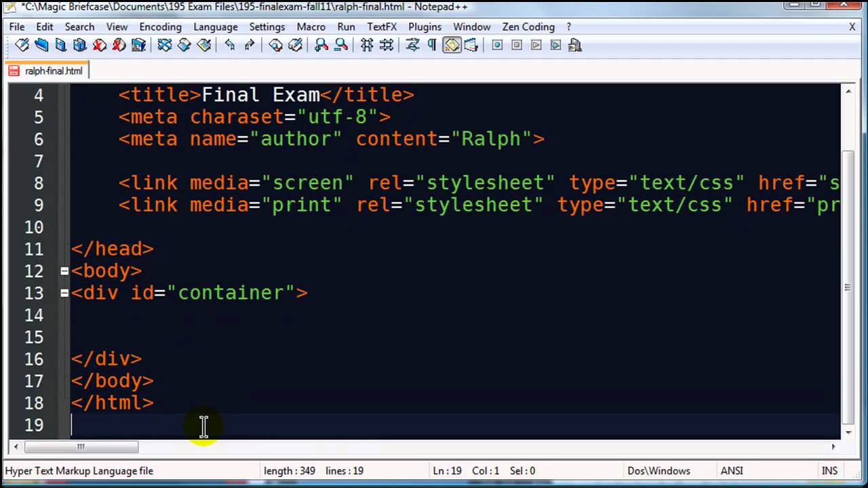The image size is (868, 488).
Task: Close document with menu bar X button
Action: click(x=852, y=27)
